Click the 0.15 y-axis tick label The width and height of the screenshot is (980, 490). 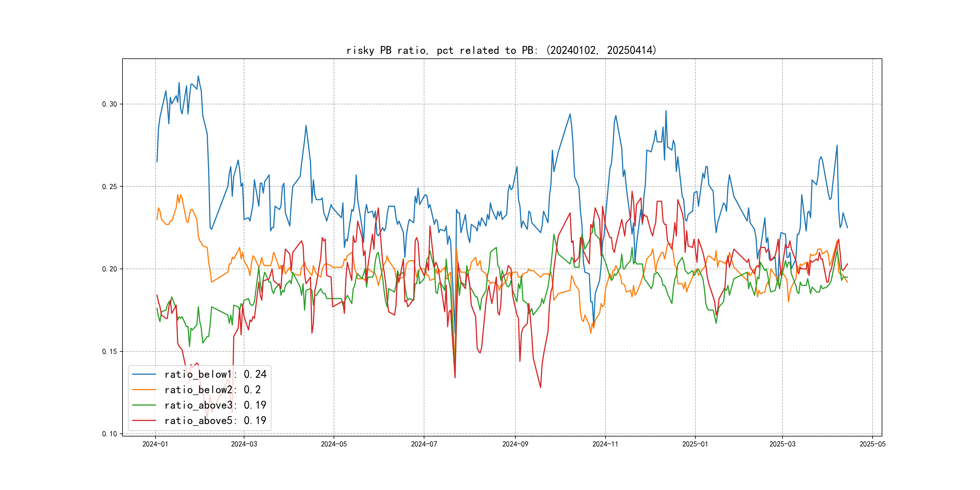[x=109, y=351]
